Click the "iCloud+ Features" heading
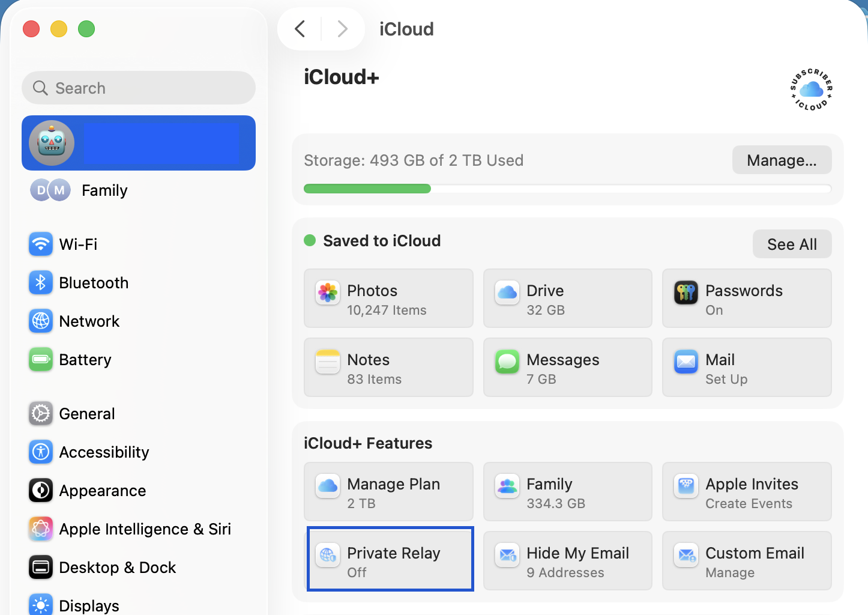The image size is (868, 615). point(368,443)
